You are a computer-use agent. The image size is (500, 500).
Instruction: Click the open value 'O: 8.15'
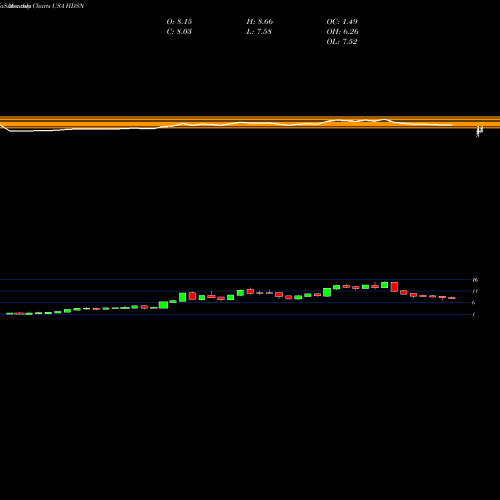(179, 22)
